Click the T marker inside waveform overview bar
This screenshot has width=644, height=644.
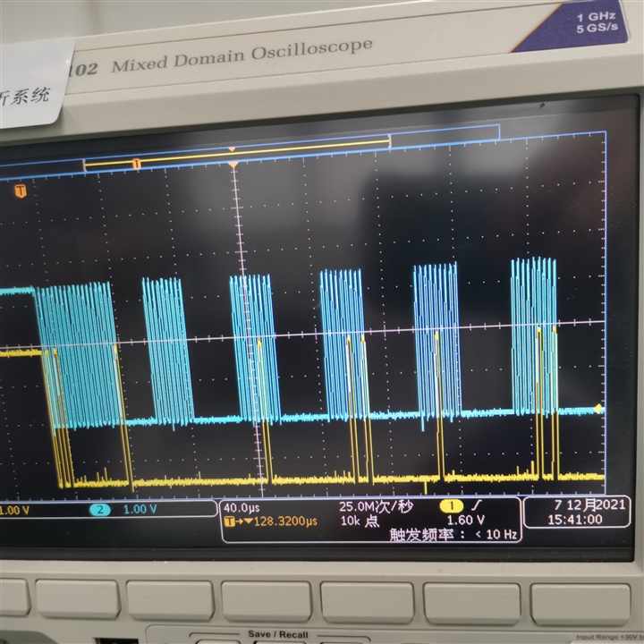136,165
